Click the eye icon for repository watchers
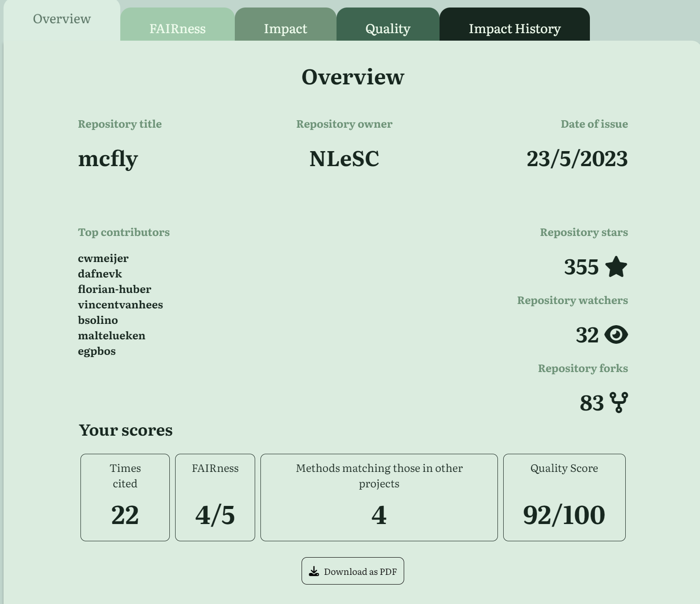 pos(616,334)
